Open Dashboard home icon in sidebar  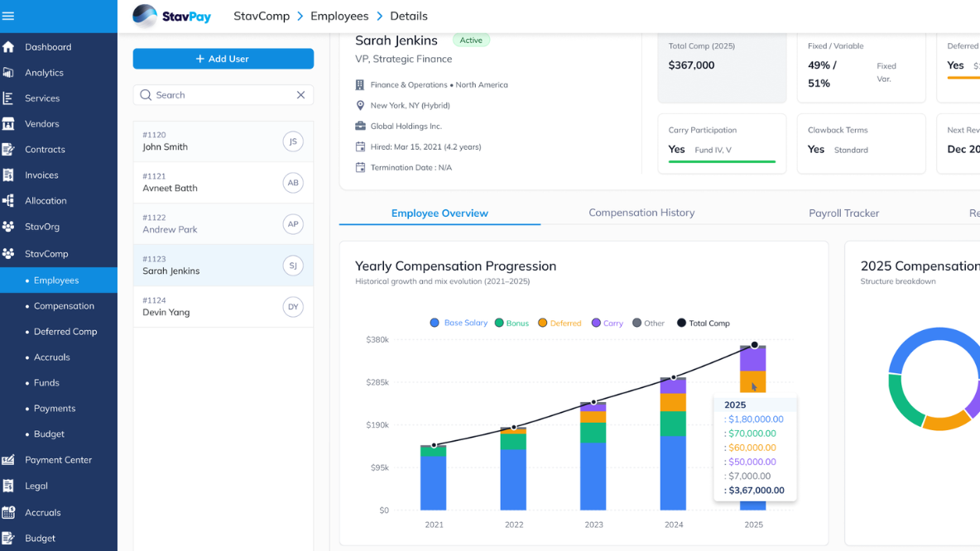click(8, 47)
